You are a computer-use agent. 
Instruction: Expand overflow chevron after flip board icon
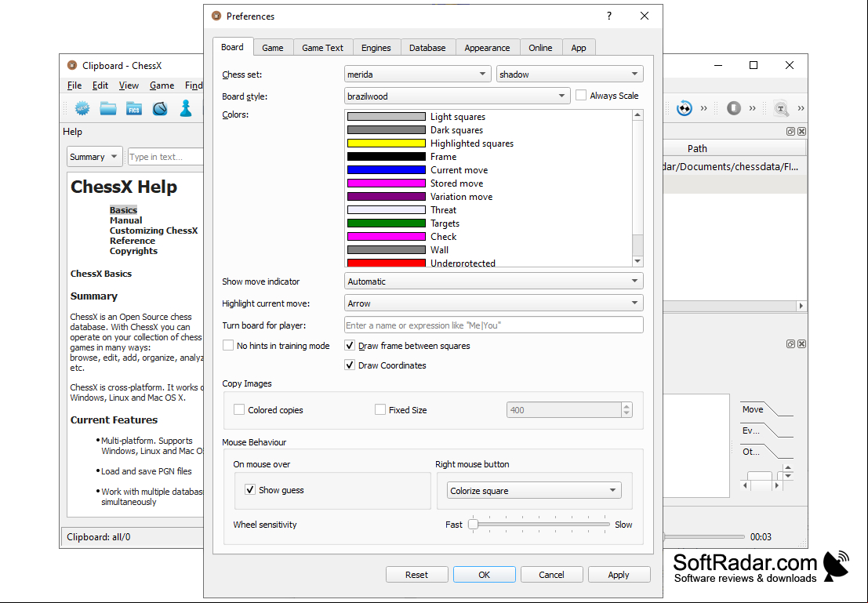tap(703, 108)
